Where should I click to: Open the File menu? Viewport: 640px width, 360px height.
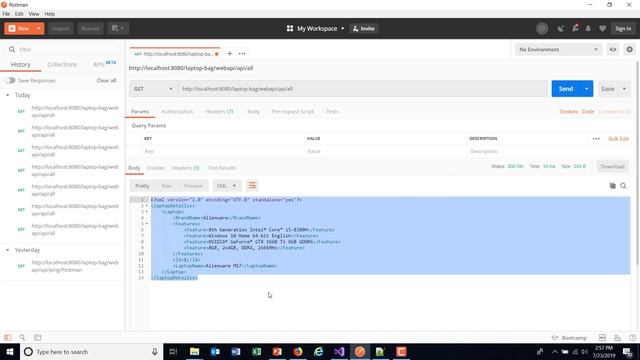click(x=6, y=14)
